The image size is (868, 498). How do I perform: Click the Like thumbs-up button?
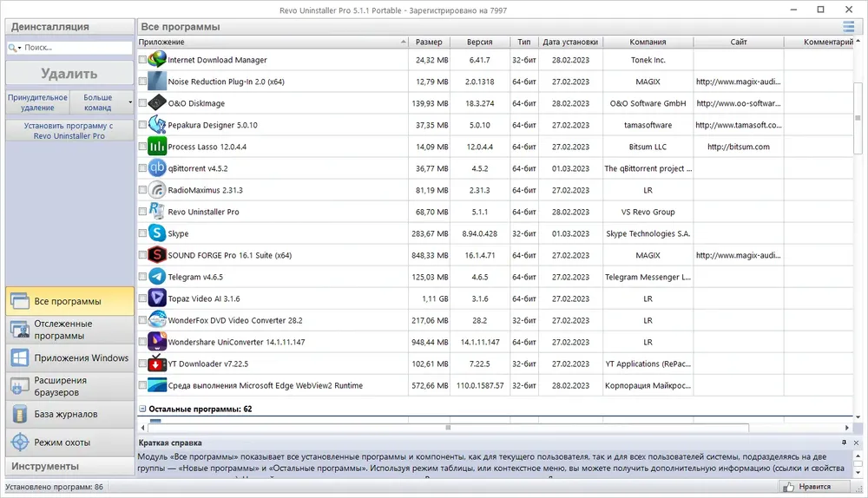click(807, 487)
